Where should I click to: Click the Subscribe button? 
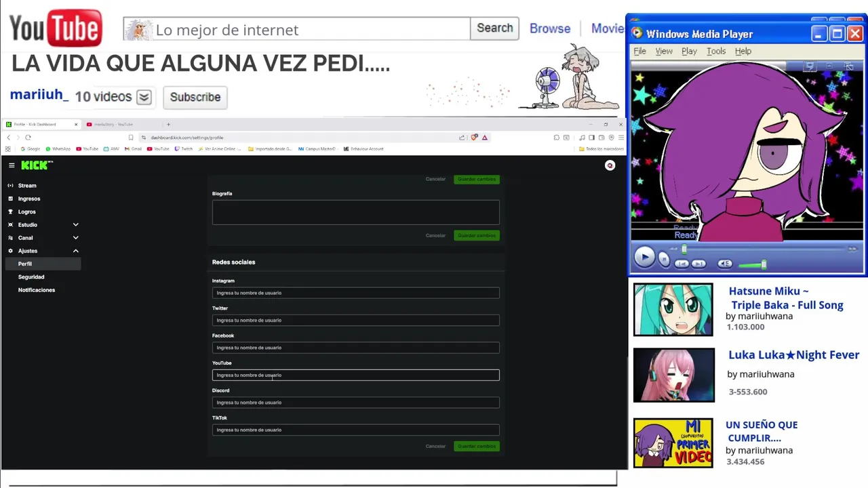[x=195, y=97]
